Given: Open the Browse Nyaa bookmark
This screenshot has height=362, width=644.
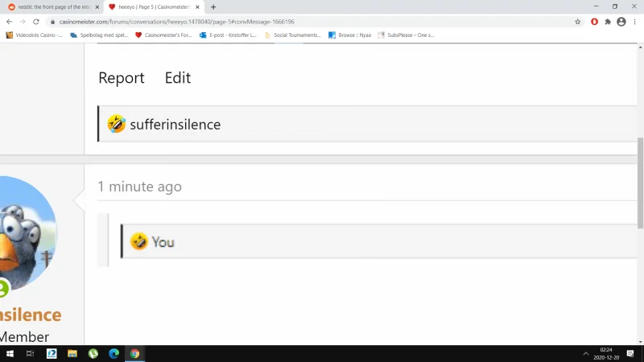Looking at the screenshot, I should tap(349, 35).
